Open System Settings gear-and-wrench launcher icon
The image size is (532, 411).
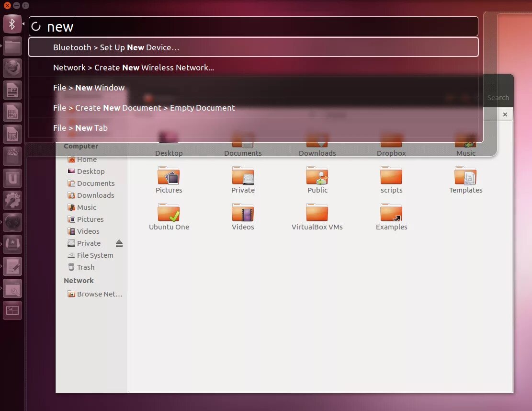tap(12, 200)
